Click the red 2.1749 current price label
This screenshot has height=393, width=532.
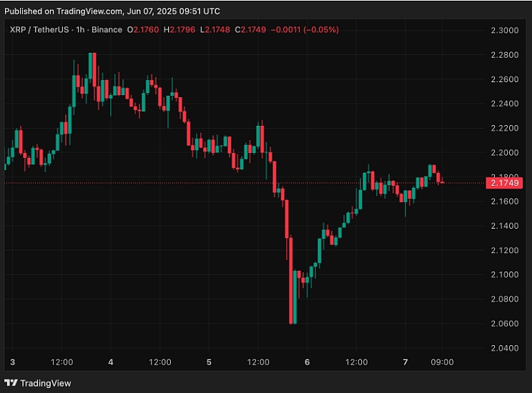(504, 183)
